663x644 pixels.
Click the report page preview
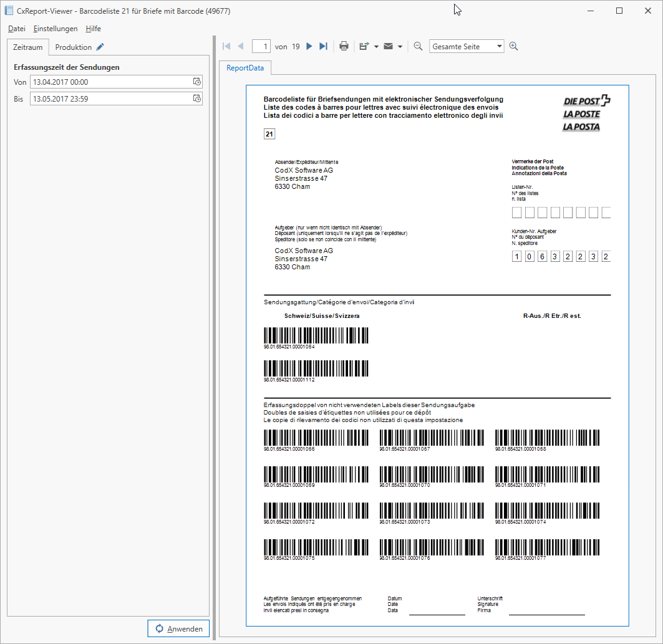coord(437,355)
